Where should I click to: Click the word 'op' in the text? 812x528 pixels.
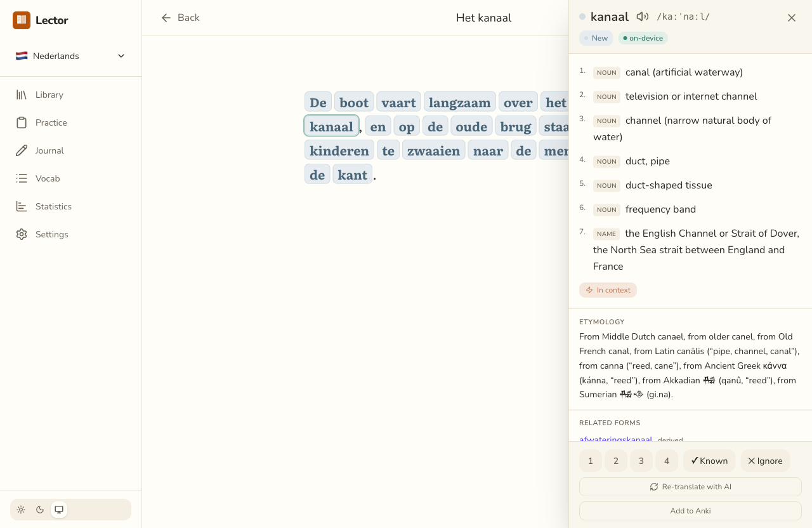click(x=407, y=126)
